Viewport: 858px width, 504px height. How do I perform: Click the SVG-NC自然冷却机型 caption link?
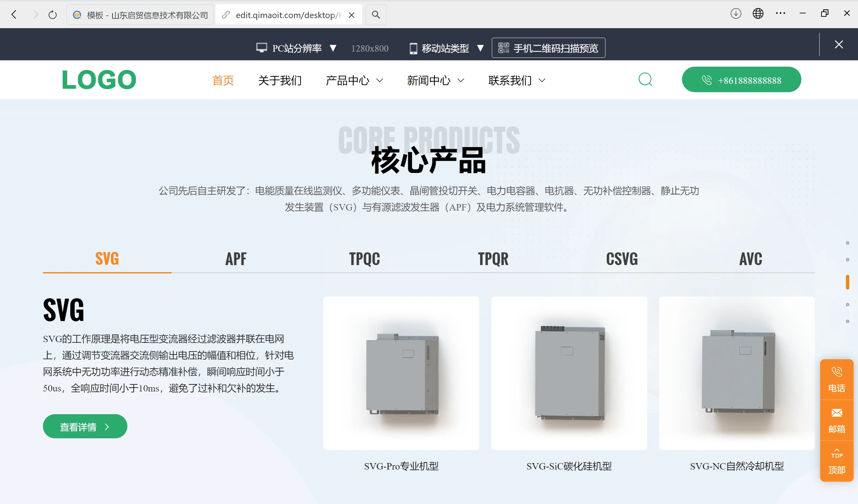click(737, 466)
